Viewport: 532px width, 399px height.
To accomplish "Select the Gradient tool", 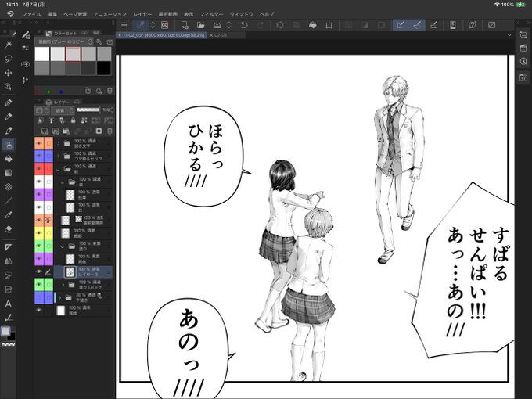I will pos(8,173).
